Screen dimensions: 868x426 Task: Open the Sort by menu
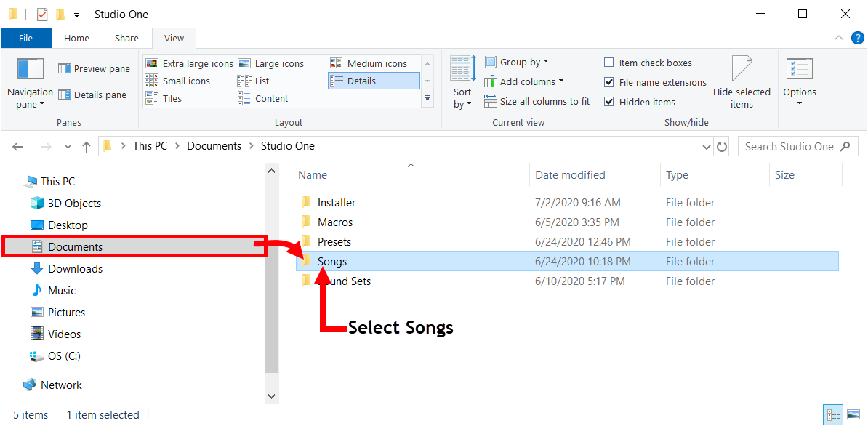click(462, 83)
